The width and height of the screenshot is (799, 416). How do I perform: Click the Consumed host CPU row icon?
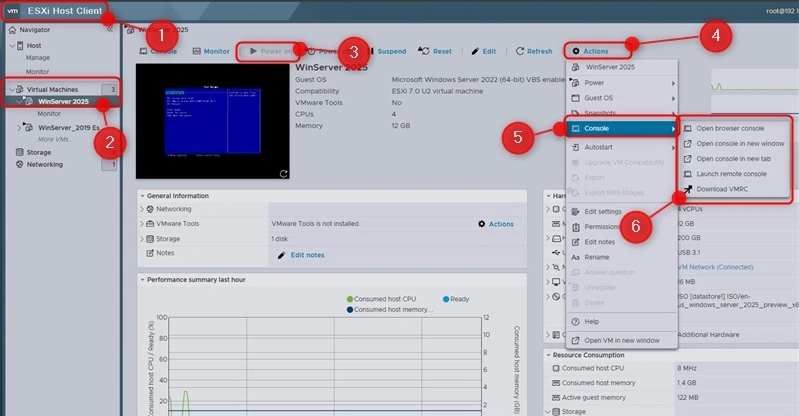(x=556, y=368)
